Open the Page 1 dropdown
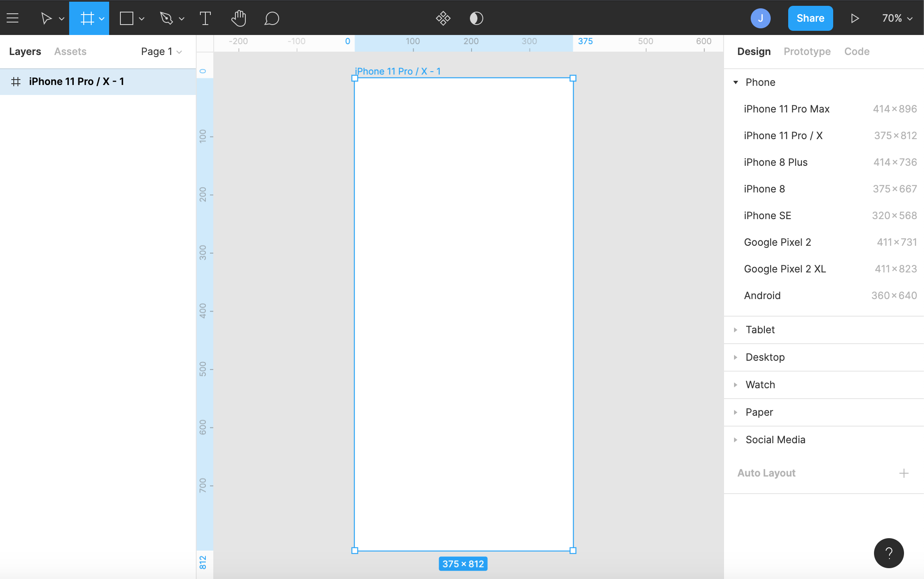Image resolution: width=924 pixels, height=579 pixels. point(161,51)
